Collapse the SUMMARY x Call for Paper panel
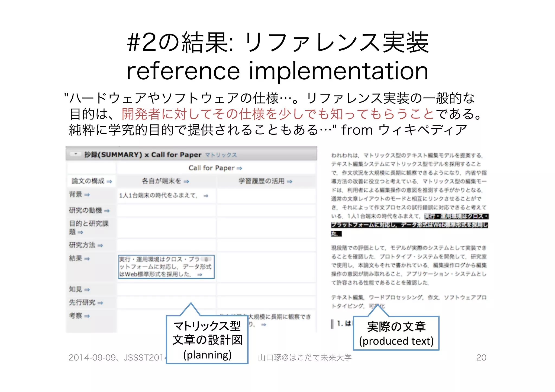The width and height of the screenshot is (555, 392). tap(76, 154)
